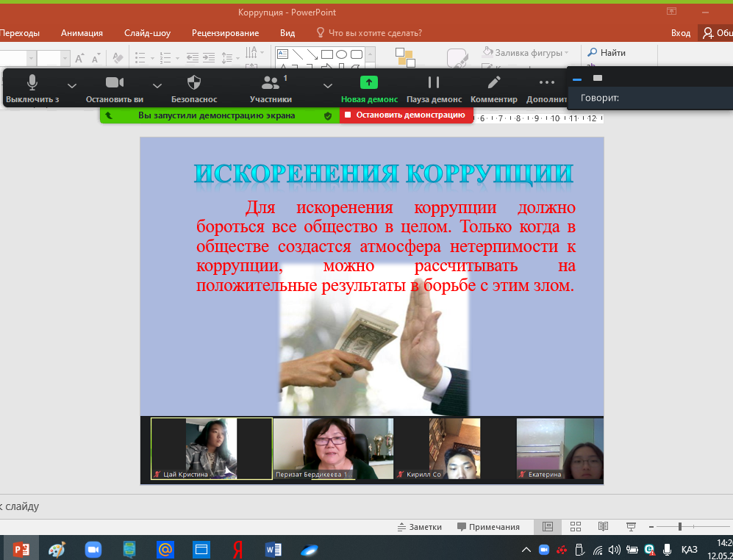733x560 pixels.
Task: Select Перизат Бердикеева's video thumbnail
Action: [x=333, y=448]
